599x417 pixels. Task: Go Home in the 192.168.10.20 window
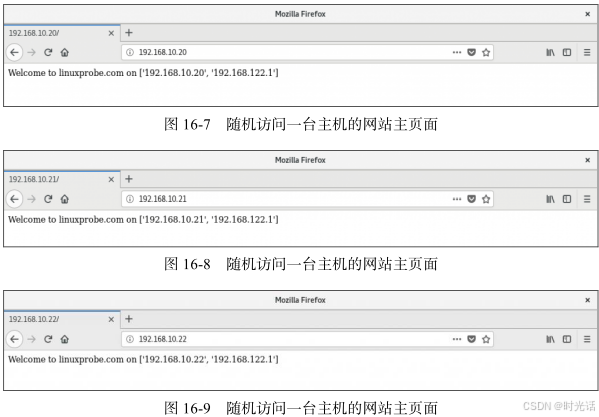(65, 52)
